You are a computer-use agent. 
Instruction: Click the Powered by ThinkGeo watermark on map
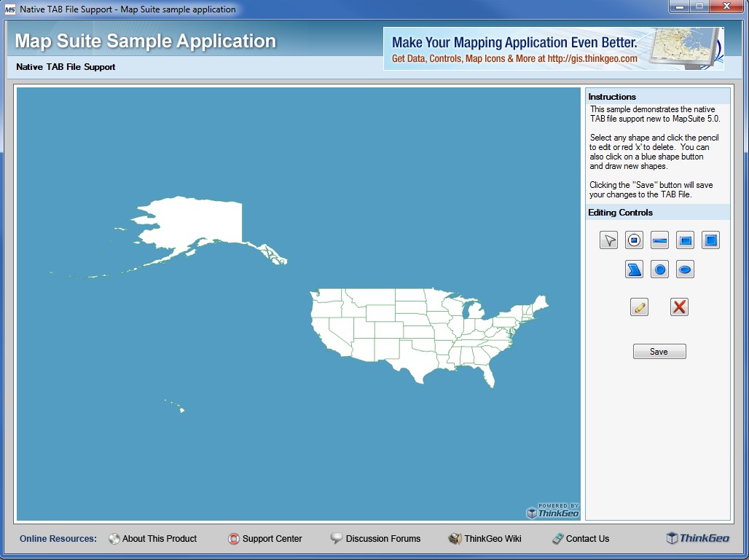tap(555, 508)
